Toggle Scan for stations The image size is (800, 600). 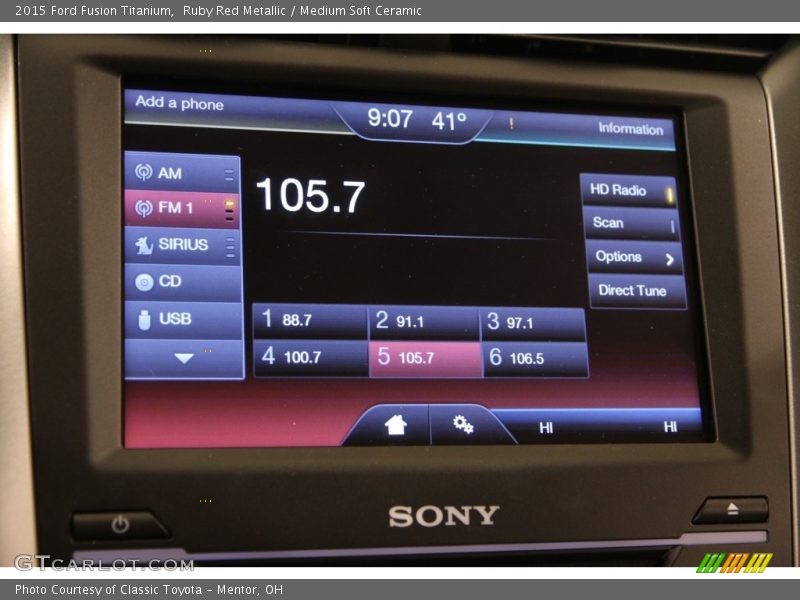point(631,223)
